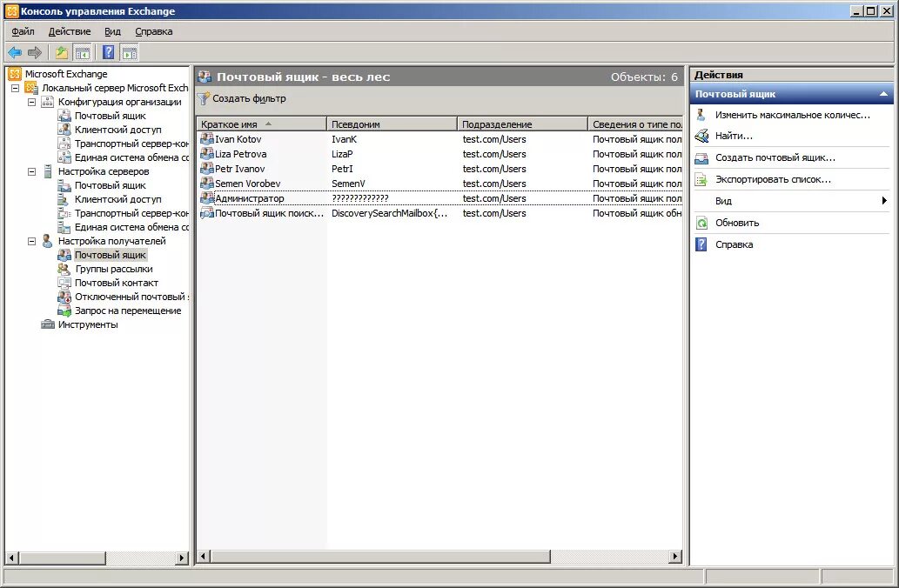Click the IvanK alias cell
The width and height of the screenshot is (899, 588).
(x=344, y=138)
